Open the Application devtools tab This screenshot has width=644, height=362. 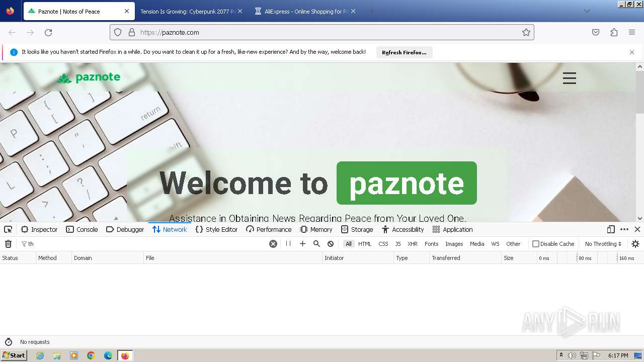pyautogui.click(x=452, y=229)
